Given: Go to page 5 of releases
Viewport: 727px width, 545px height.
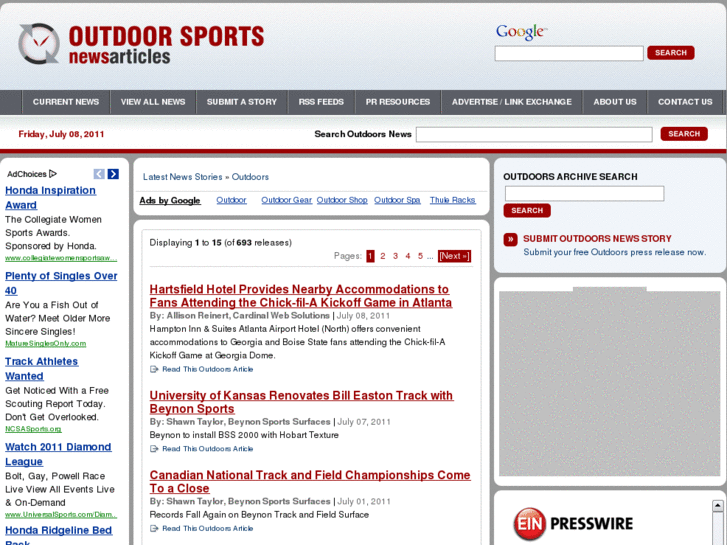Looking at the screenshot, I should coord(421,256).
